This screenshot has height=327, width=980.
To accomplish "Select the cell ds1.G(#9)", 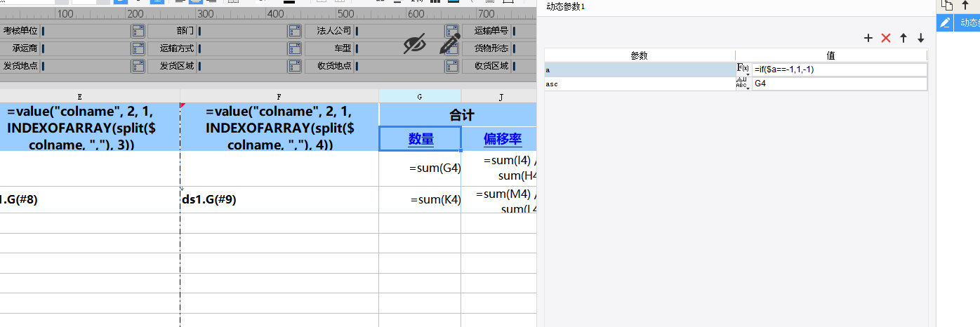I will click(279, 200).
